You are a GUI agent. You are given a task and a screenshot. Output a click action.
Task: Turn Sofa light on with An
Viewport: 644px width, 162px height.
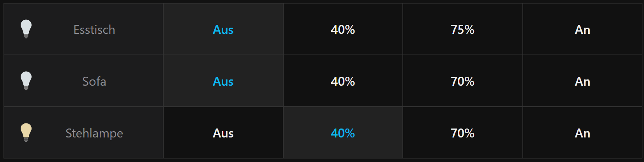click(582, 81)
